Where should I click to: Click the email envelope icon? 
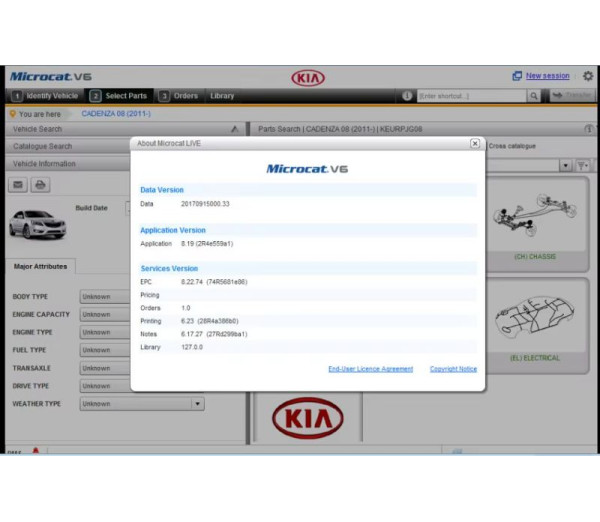(18, 184)
